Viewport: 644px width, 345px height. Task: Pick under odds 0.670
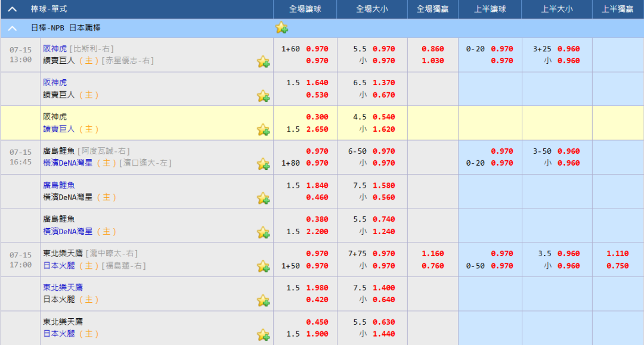[384, 95]
